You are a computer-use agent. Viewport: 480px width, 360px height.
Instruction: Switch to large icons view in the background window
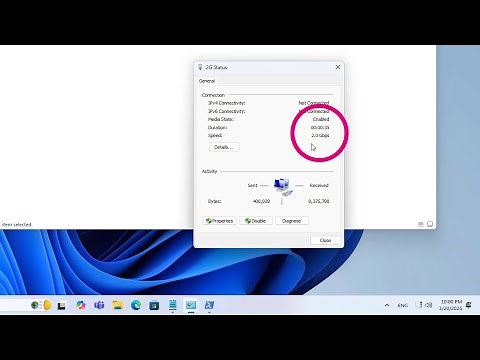430,224
